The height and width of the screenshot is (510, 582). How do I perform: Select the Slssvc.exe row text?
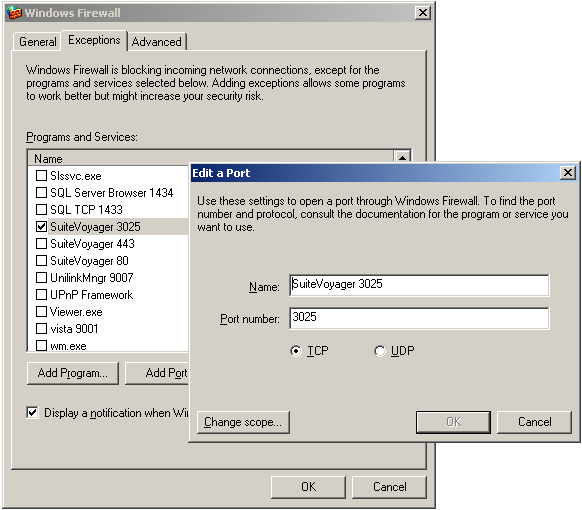point(76,175)
